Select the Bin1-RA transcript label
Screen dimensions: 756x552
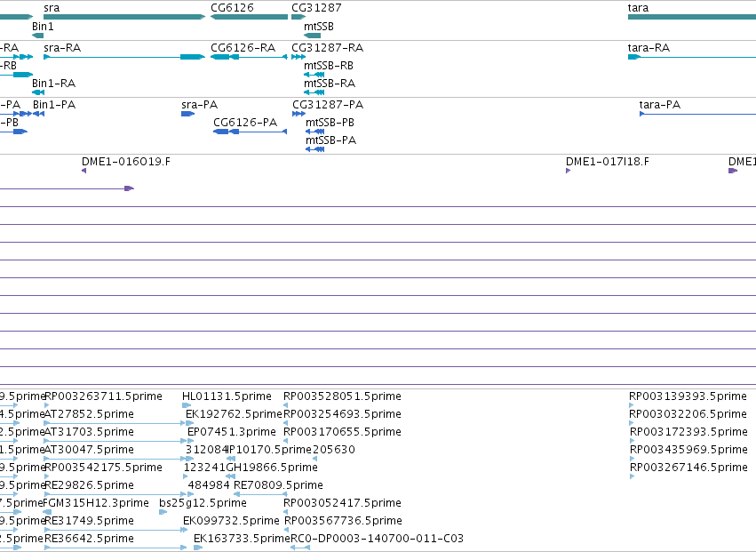click(x=53, y=84)
